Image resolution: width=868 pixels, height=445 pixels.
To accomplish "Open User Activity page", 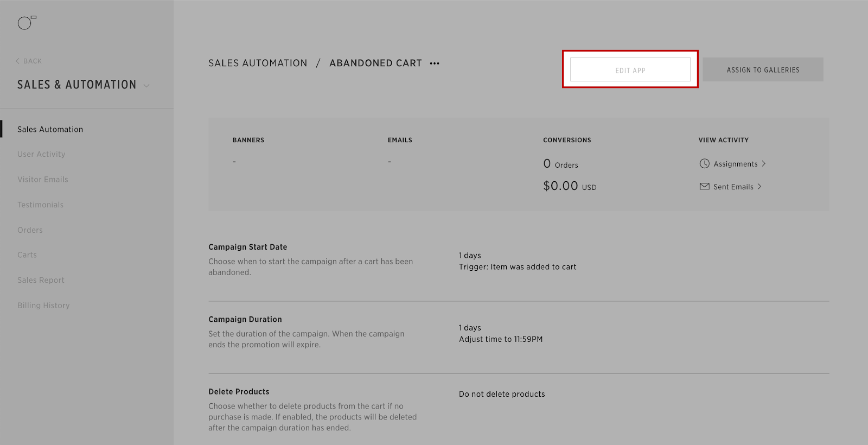I will 41,154.
